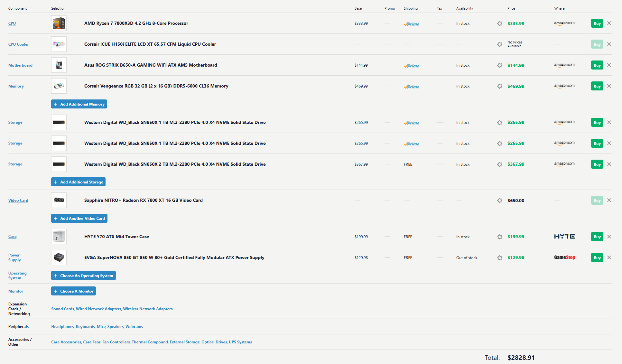Click the $2828.91 total amount
The height and width of the screenshot is (364, 622).
pyautogui.click(x=521, y=358)
